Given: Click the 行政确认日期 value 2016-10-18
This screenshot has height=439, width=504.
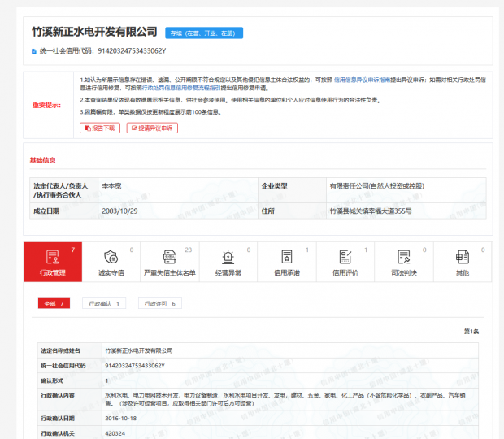Looking at the screenshot, I should pyautogui.click(x=121, y=419).
